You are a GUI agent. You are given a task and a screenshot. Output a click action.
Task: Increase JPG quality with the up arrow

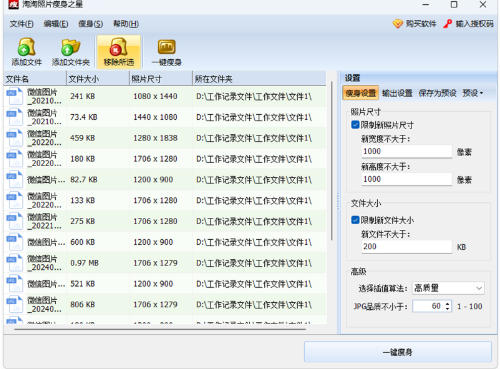(448, 303)
